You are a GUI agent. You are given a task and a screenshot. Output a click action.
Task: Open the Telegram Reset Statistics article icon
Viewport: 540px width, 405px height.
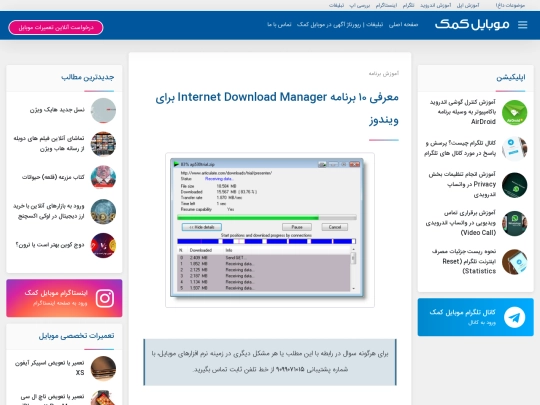tap(515, 262)
